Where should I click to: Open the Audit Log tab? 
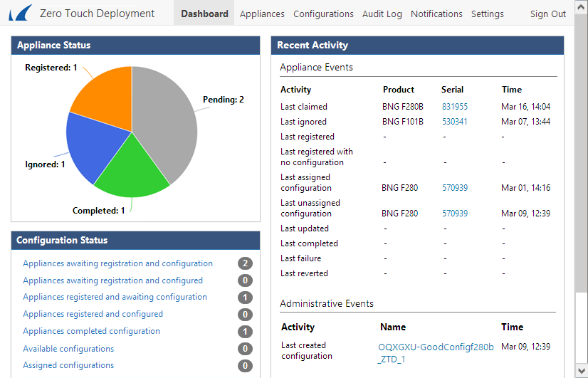click(382, 14)
